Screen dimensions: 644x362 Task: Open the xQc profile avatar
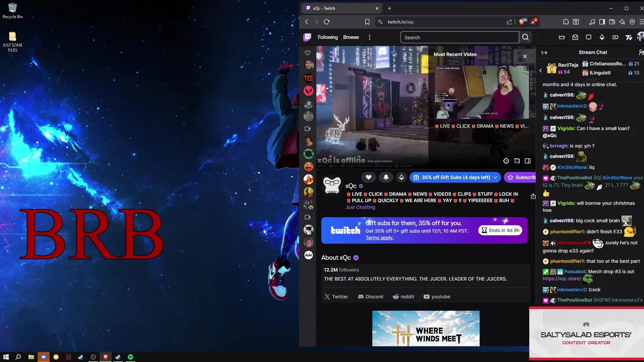(332, 186)
